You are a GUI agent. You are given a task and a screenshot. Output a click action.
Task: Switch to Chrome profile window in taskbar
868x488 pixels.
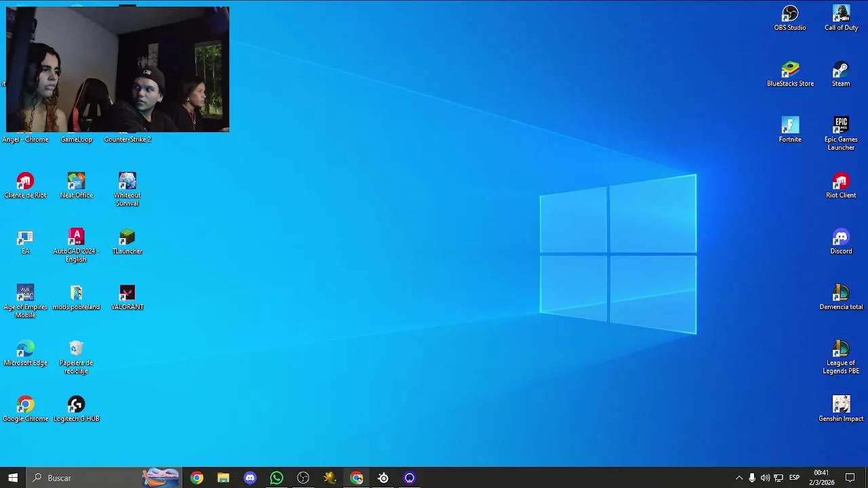[x=357, y=478]
